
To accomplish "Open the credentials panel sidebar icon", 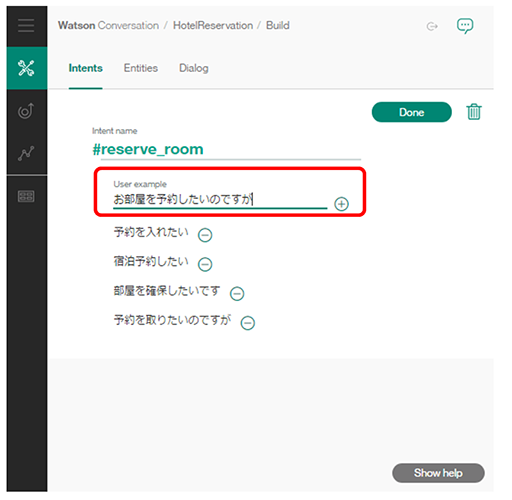I will (x=26, y=196).
